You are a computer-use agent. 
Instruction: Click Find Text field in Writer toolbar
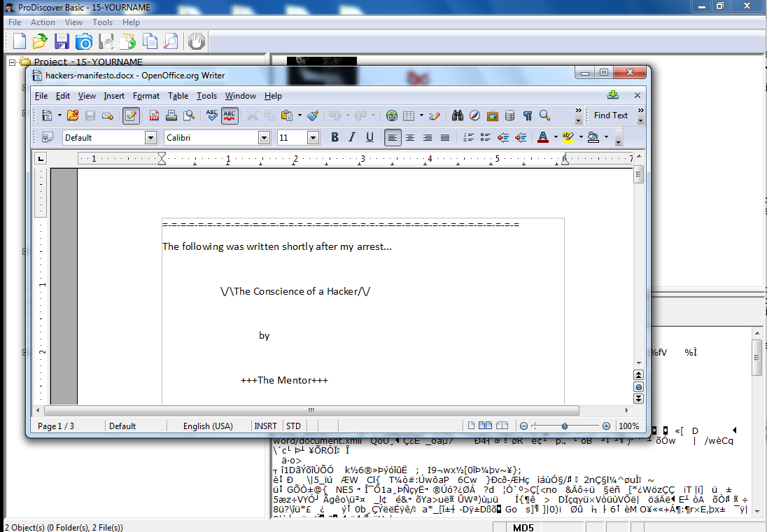click(x=611, y=115)
